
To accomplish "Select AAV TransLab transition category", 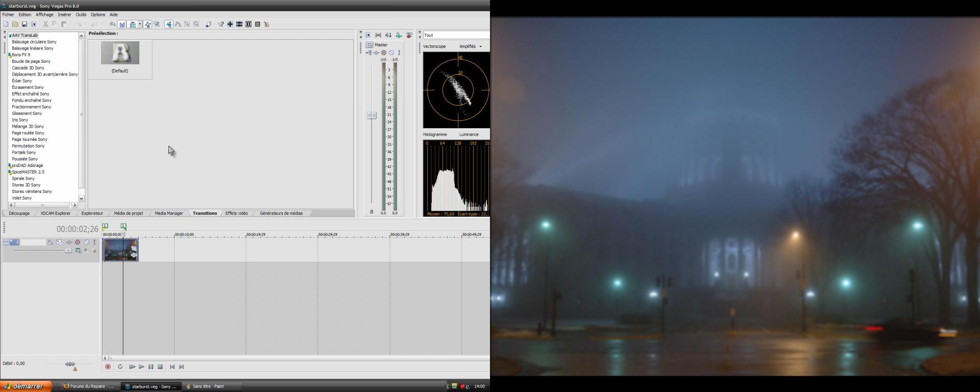I will pos(24,35).
